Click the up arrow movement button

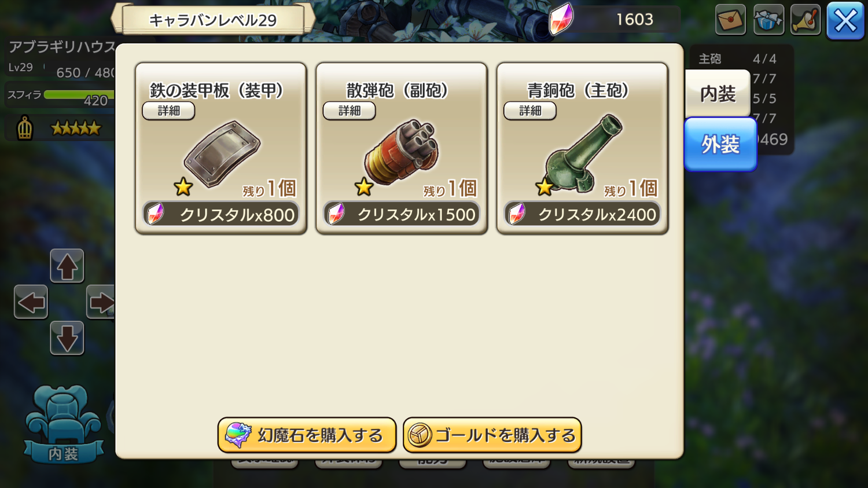67,266
